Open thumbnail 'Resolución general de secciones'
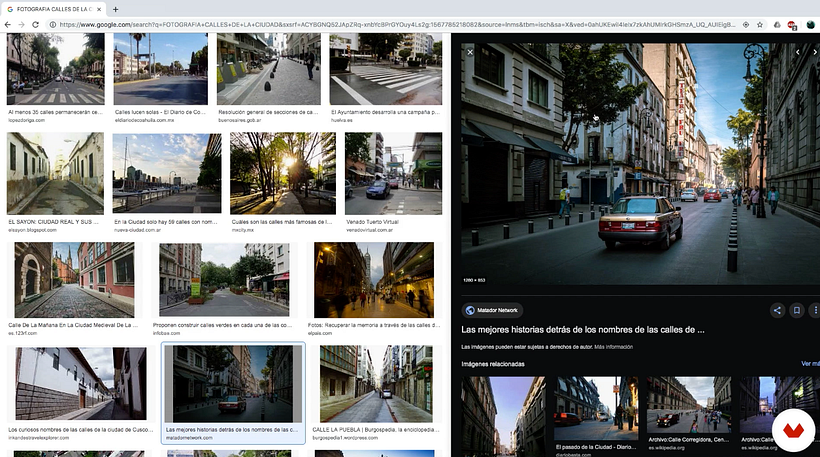Viewport: 820px width, 457px height. click(269, 69)
